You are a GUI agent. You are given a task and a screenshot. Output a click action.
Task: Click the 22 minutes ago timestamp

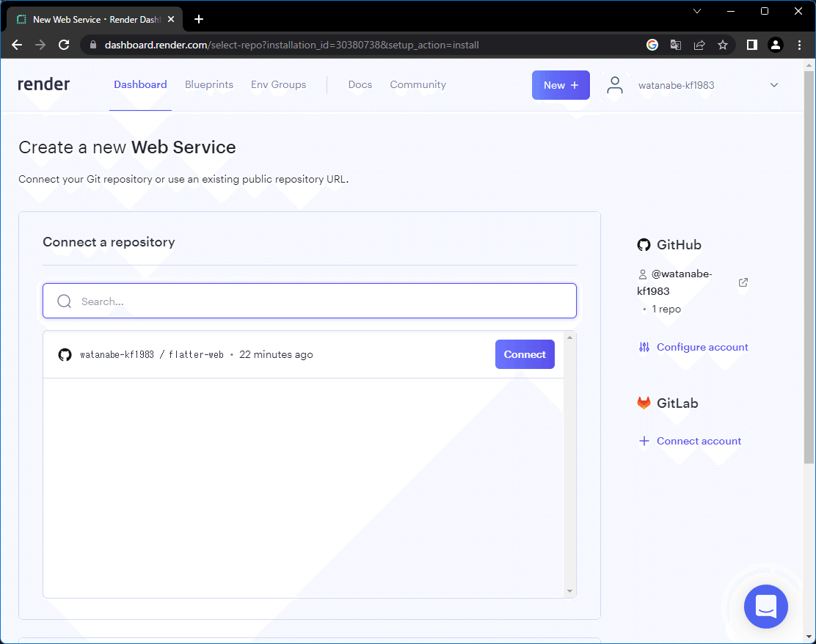point(276,354)
